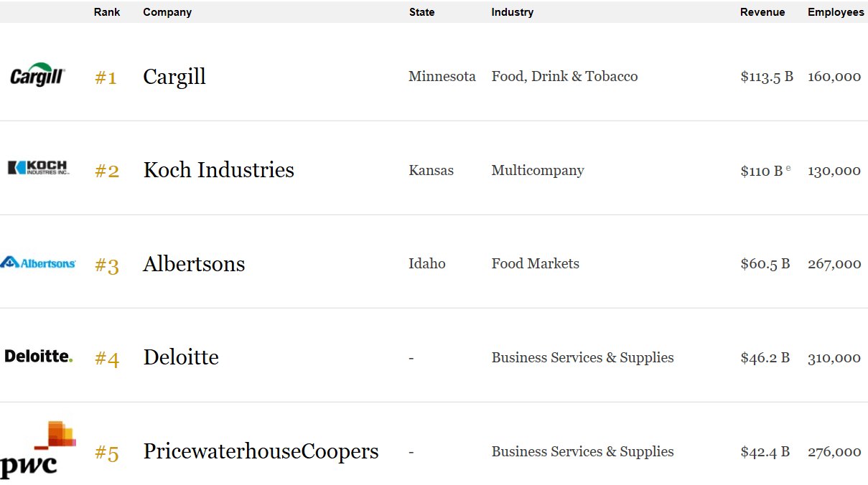Screen dimensions: 868x485
Task: Open the Albertsons company name link
Action: click(194, 264)
